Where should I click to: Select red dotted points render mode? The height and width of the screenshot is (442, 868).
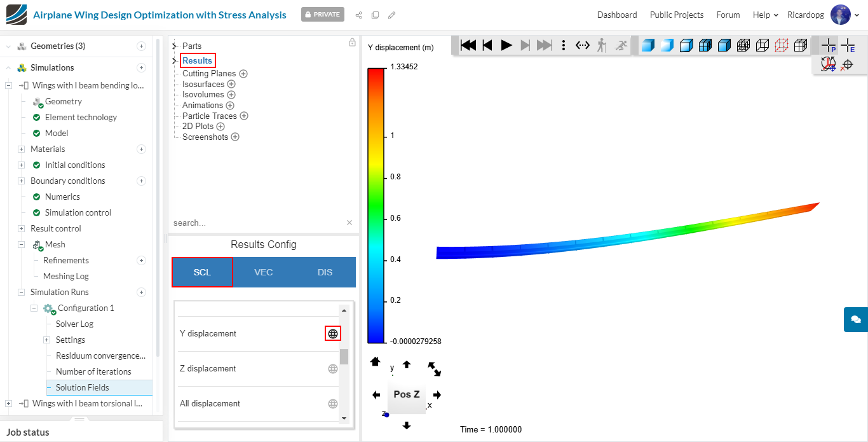point(782,45)
